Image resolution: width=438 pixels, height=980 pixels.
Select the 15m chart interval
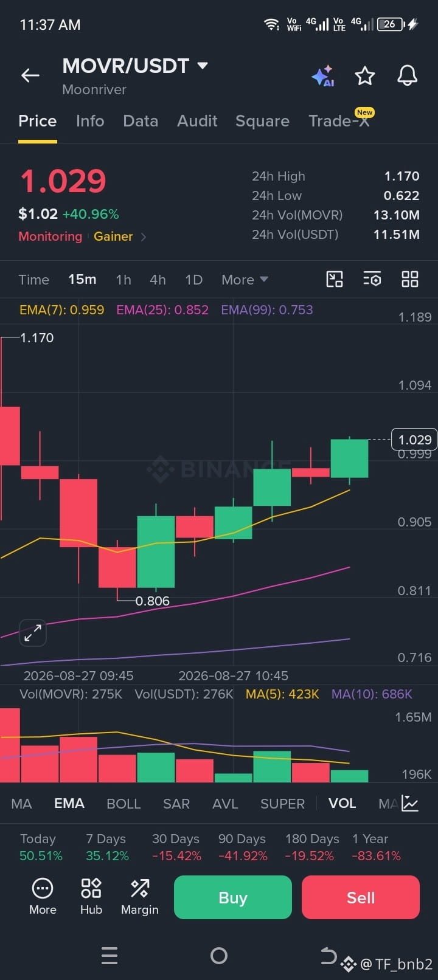tap(82, 279)
